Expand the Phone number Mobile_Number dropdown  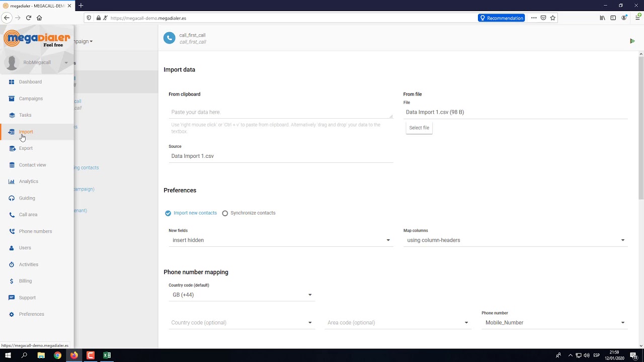tap(554, 323)
